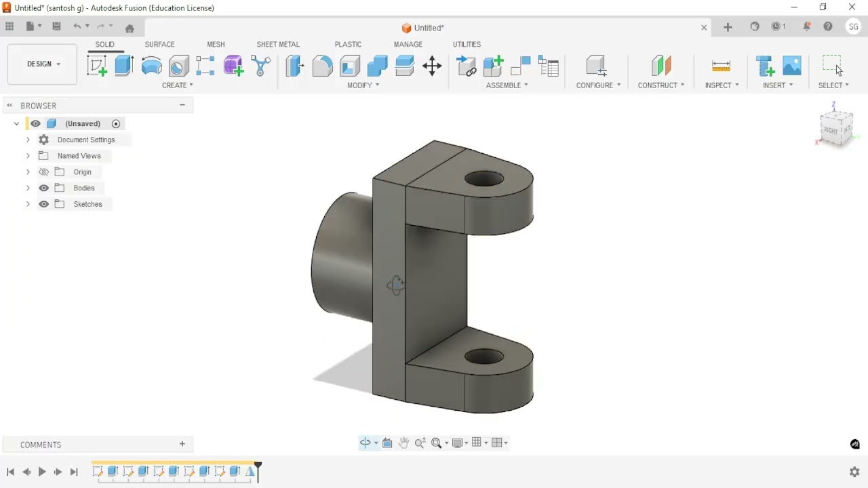Expand the Bodies folder node
868x488 pixels.
click(28, 188)
